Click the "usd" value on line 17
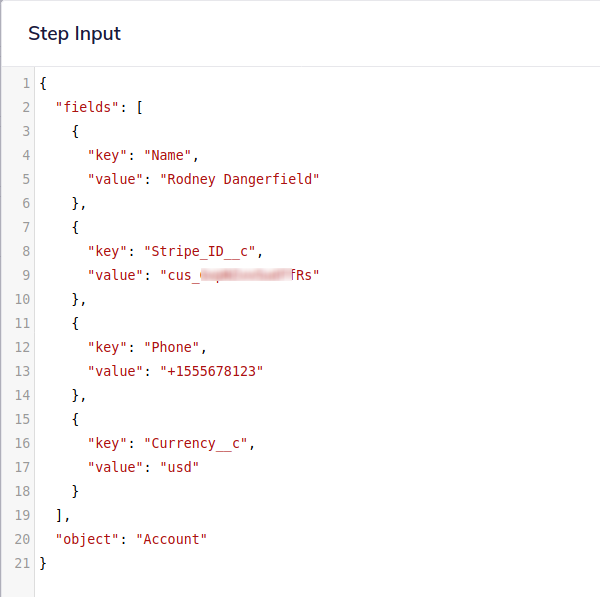 (x=180, y=467)
